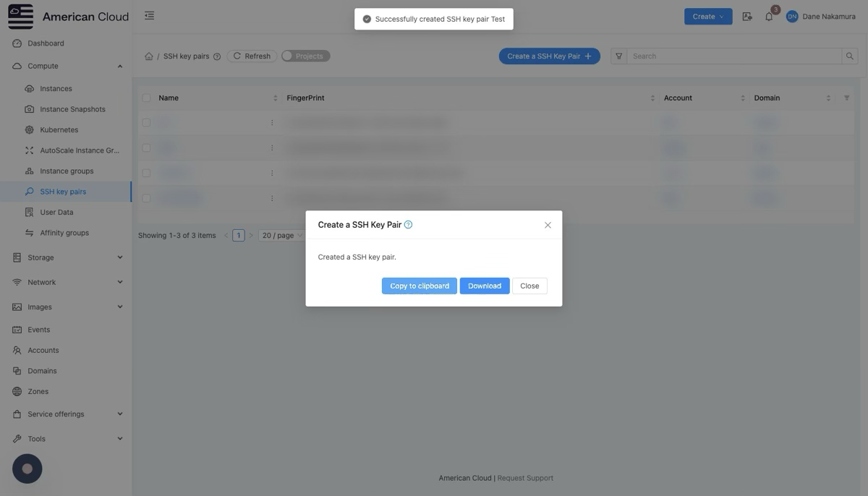The image size is (868, 496).
Task: Open the Create dropdown in header
Action: tap(707, 17)
